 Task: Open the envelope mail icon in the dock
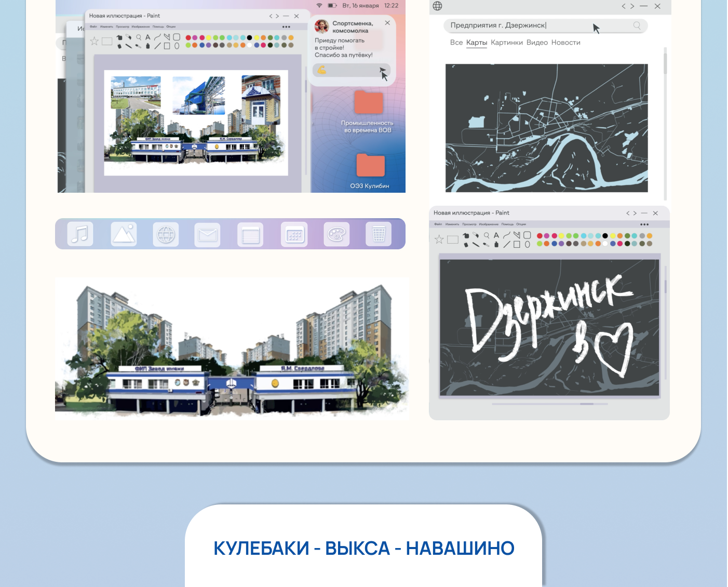pos(208,235)
